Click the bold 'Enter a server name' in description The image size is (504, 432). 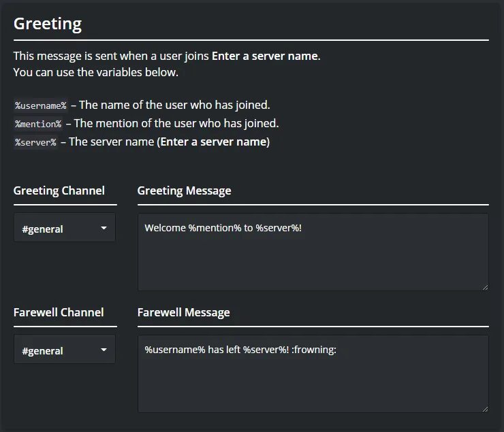point(264,56)
